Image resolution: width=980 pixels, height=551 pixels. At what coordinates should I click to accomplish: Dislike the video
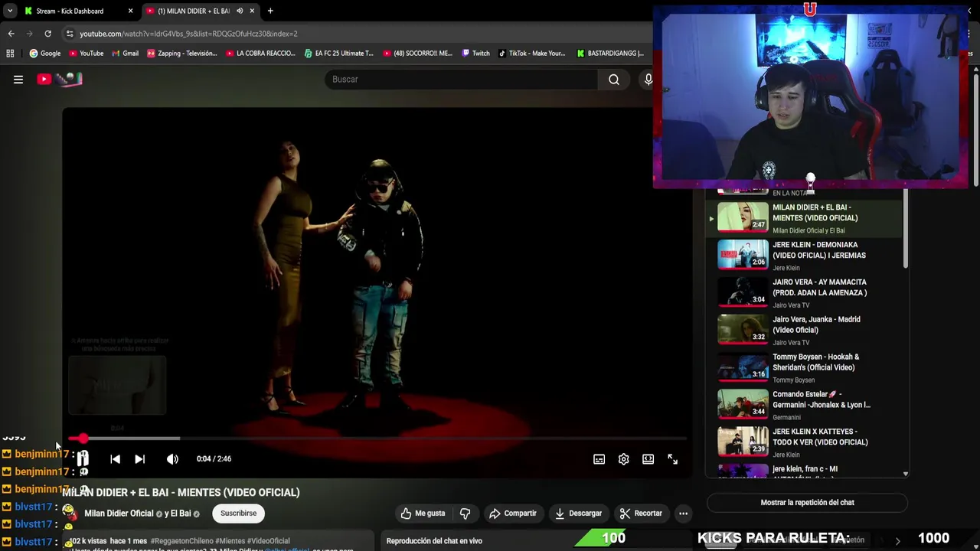click(x=465, y=514)
